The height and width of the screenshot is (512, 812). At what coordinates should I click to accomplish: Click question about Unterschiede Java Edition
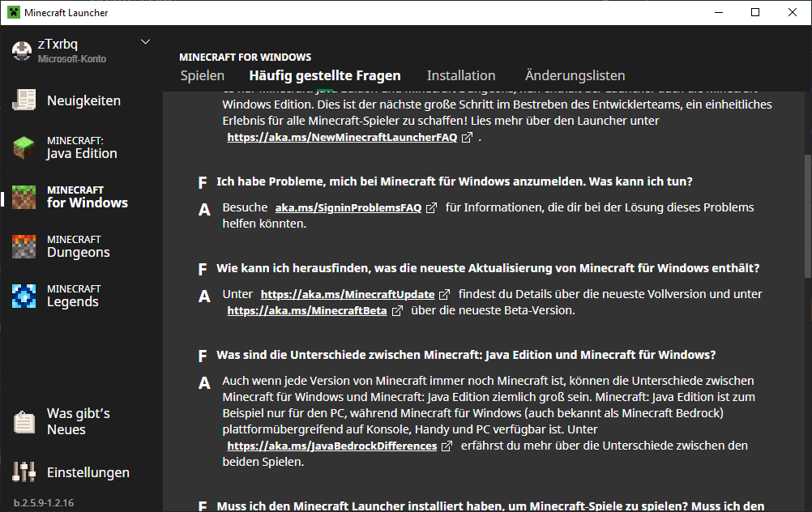pos(466,355)
